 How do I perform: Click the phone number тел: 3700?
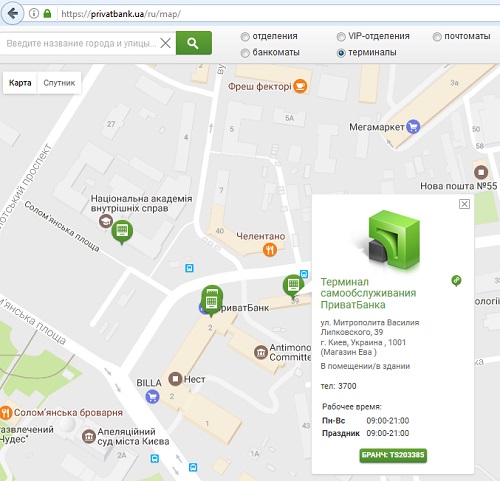338,386
